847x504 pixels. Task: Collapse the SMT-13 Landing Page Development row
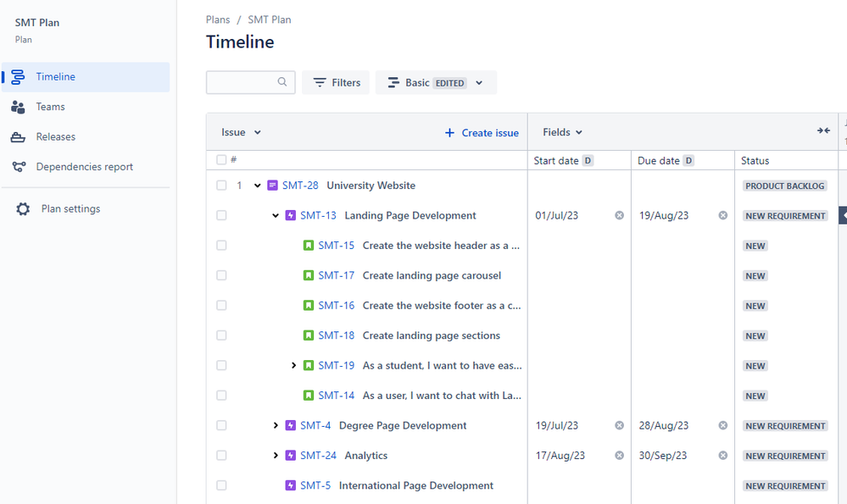point(276,215)
